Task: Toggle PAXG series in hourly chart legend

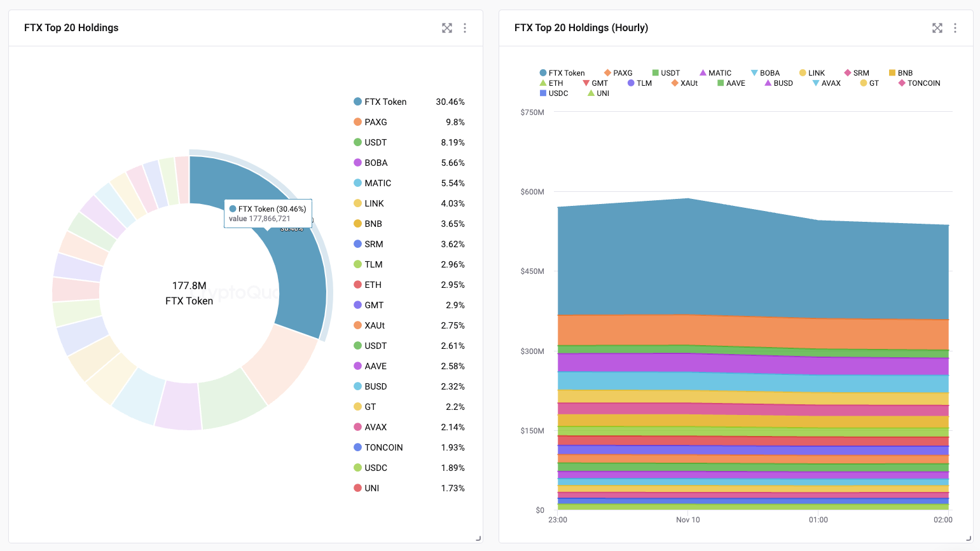Action: click(618, 73)
